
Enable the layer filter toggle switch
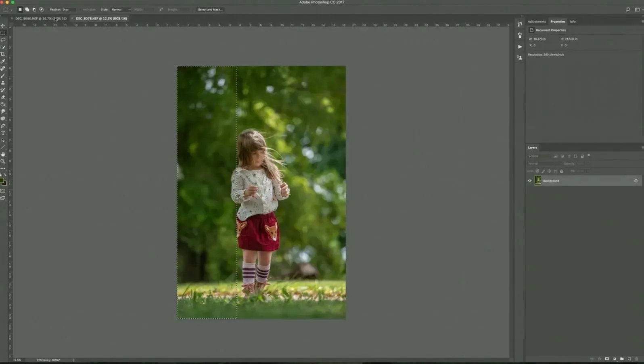[x=589, y=155]
